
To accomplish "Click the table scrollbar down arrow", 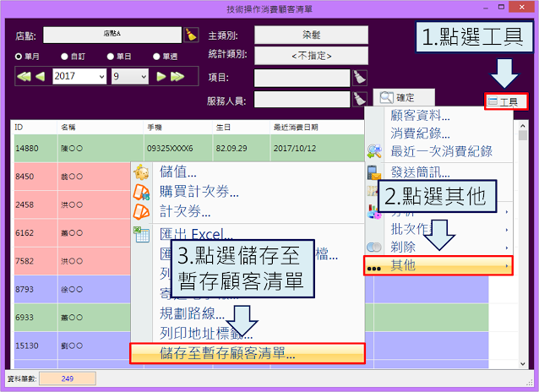I will [x=522, y=364].
